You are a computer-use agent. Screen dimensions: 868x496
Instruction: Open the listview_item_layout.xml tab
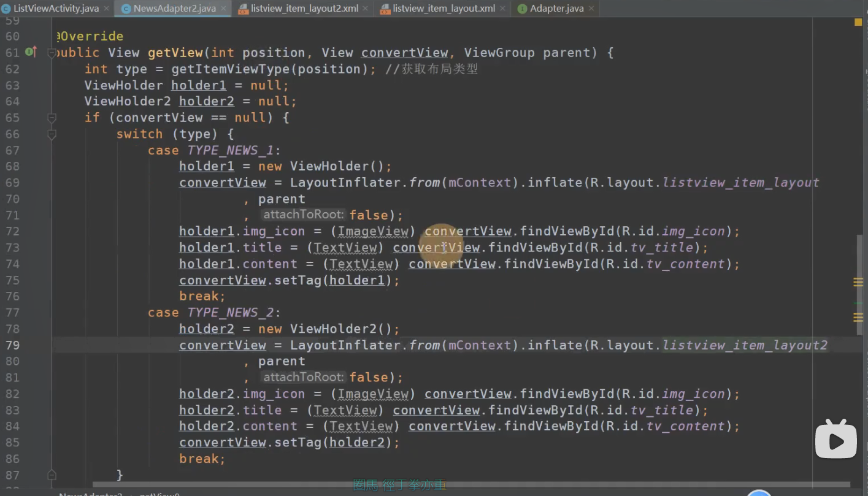pos(444,9)
